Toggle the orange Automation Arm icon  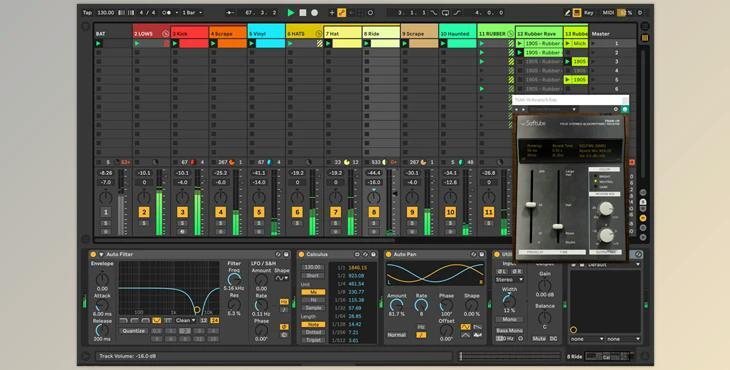[x=342, y=13]
